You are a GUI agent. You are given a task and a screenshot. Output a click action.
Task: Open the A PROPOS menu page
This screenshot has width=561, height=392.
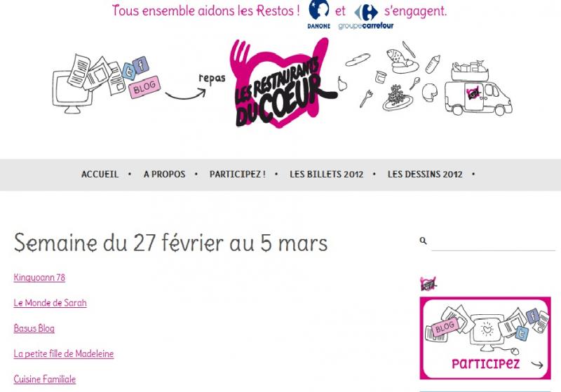coord(165,174)
